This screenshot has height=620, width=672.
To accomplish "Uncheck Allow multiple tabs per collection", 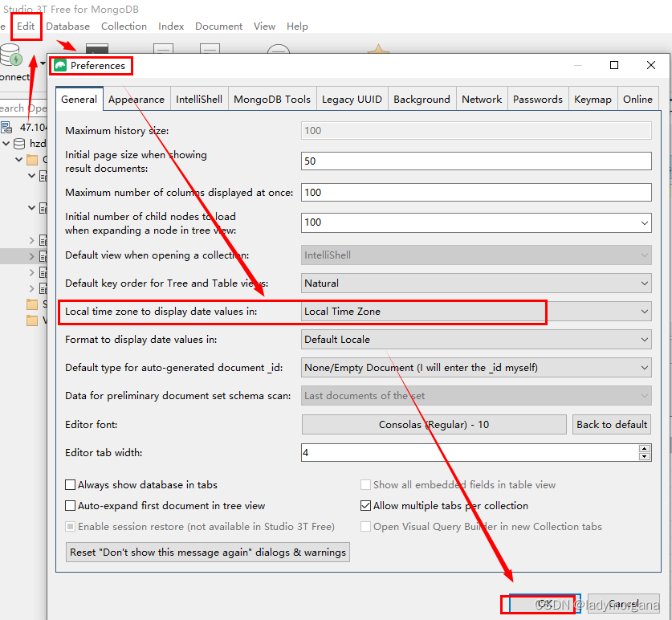I will (365, 506).
